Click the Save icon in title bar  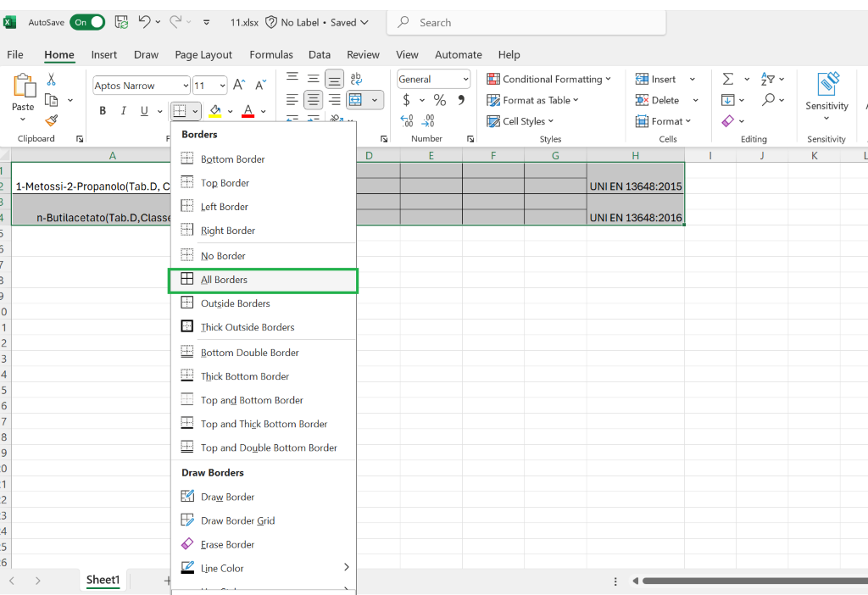[x=121, y=22]
